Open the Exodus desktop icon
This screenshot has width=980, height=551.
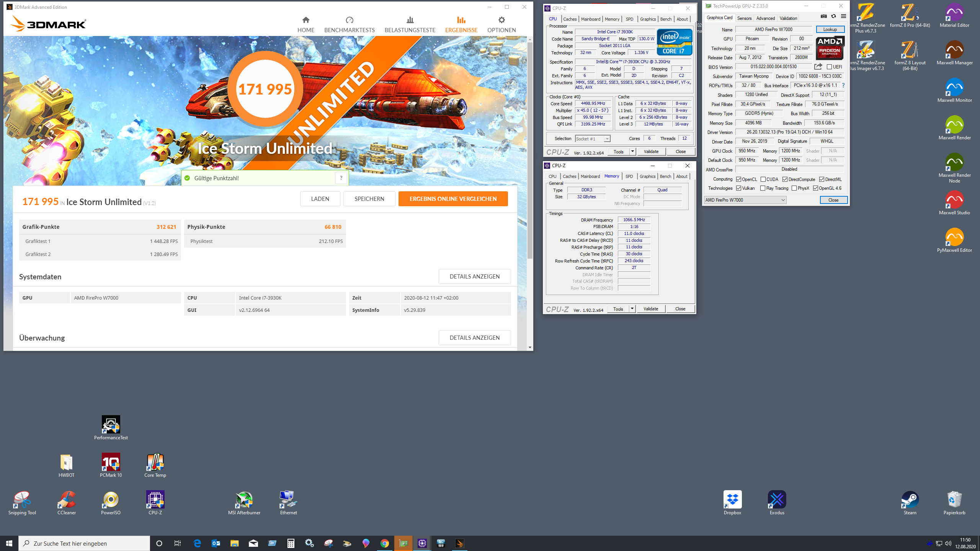[x=777, y=503]
